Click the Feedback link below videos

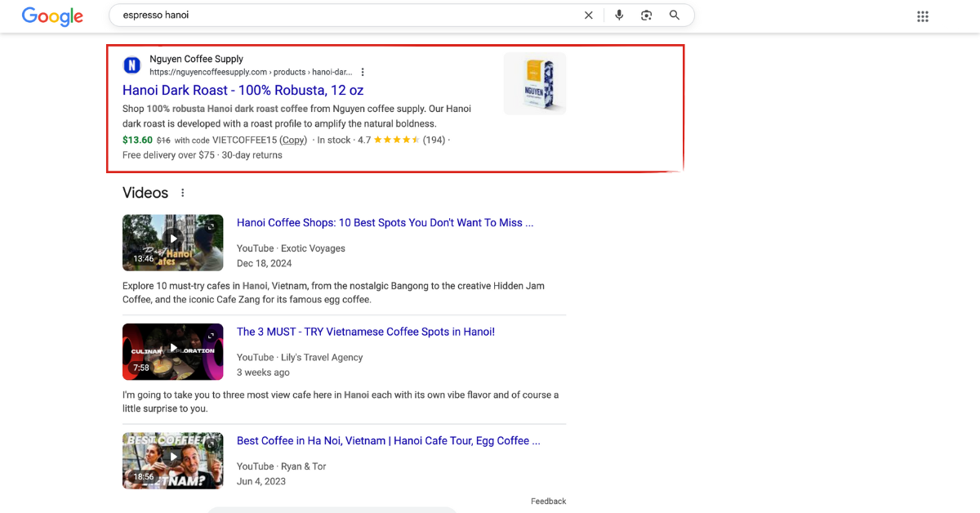[x=548, y=502]
